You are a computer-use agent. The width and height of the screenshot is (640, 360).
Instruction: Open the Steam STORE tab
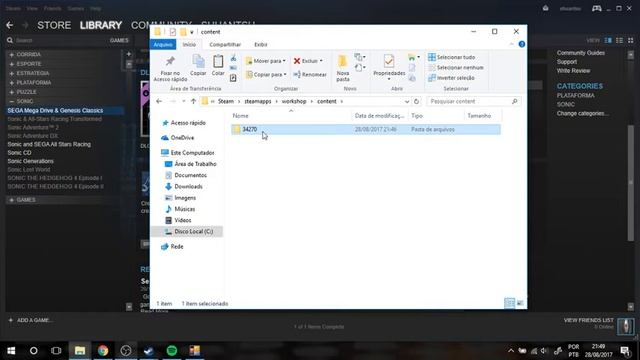(x=54, y=25)
